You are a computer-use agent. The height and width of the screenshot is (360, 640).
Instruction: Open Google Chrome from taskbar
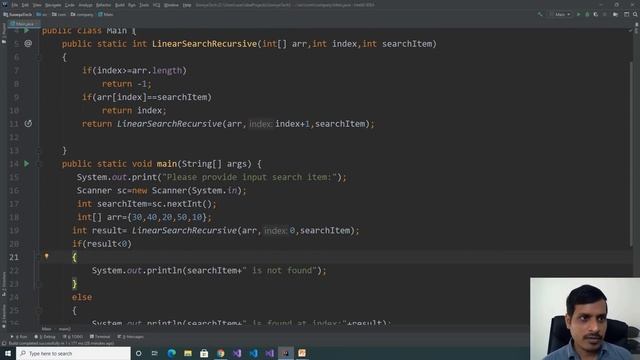point(220,353)
